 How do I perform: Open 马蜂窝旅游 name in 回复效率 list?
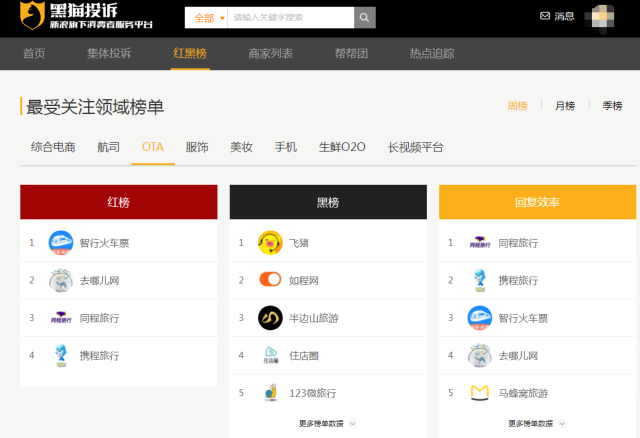523,393
